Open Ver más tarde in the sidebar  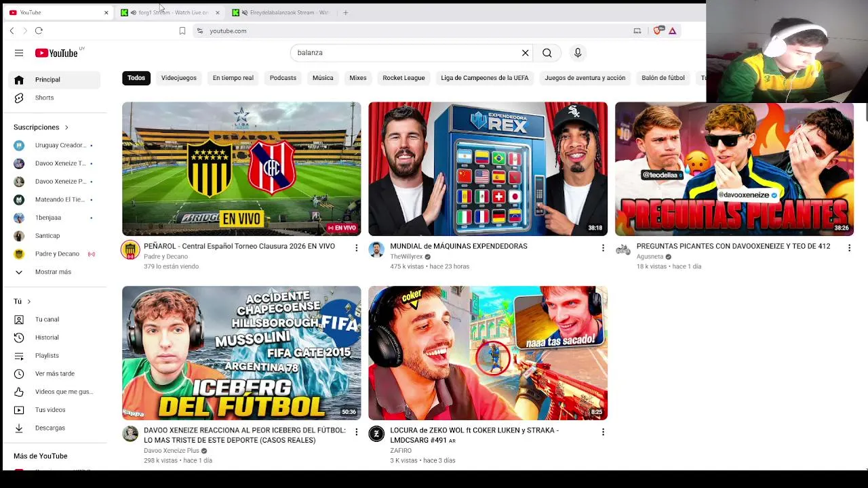pos(54,373)
